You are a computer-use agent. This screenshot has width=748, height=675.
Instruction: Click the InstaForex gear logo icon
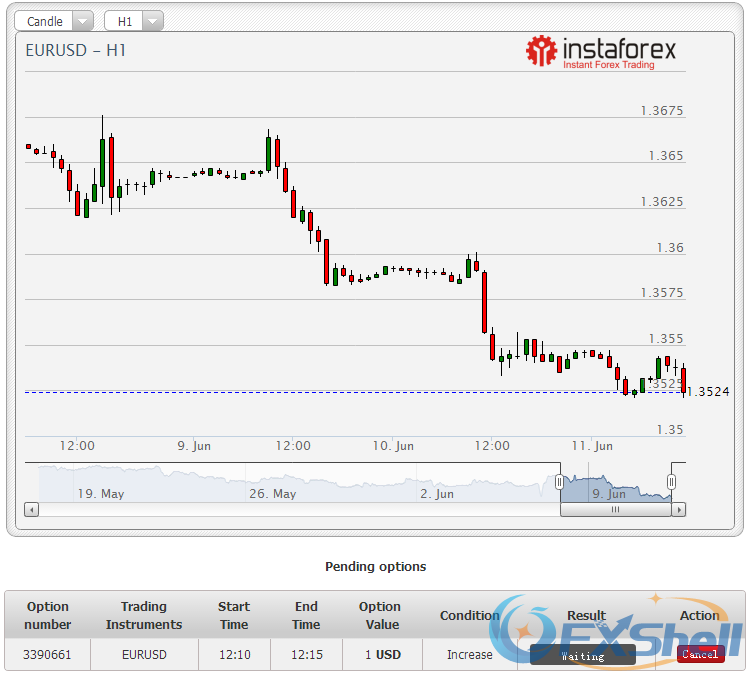541,51
